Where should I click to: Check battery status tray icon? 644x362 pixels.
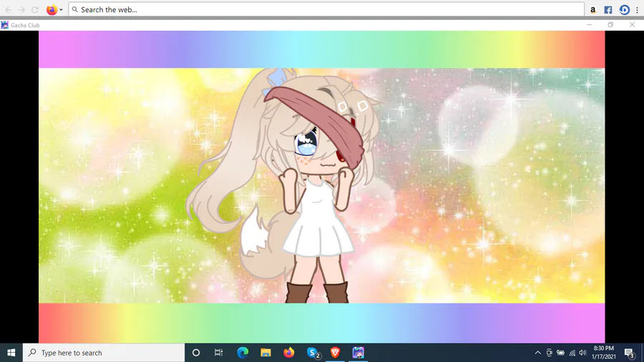(x=560, y=353)
